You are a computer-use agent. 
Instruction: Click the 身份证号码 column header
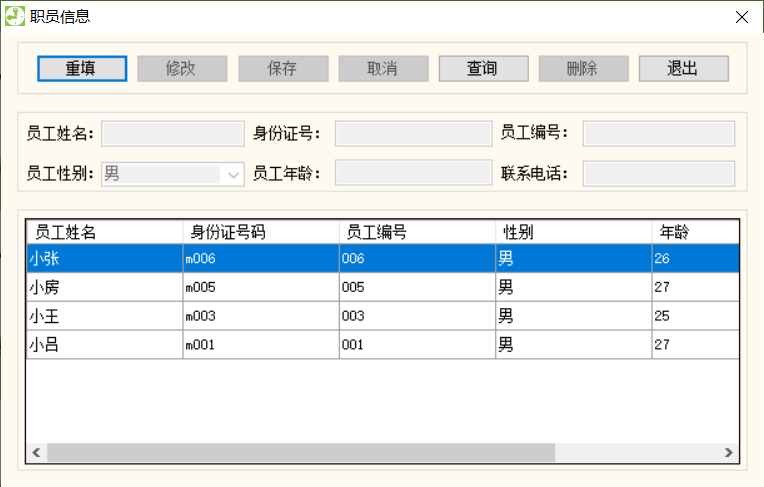click(261, 232)
